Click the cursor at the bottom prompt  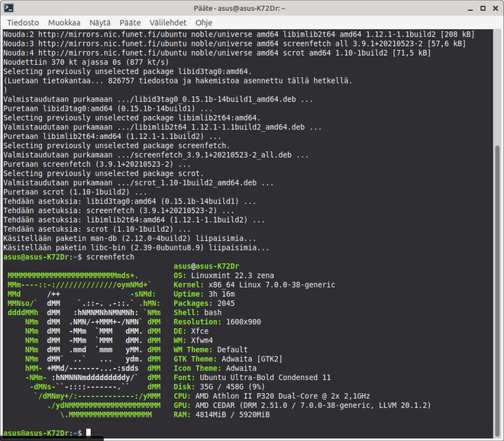89,433
